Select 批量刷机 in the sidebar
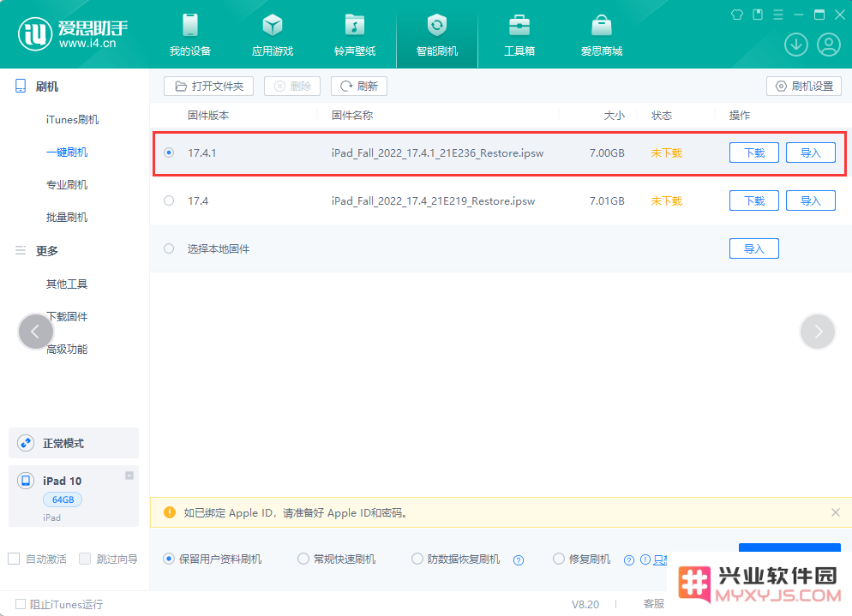This screenshot has height=616, width=852. pyautogui.click(x=67, y=218)
